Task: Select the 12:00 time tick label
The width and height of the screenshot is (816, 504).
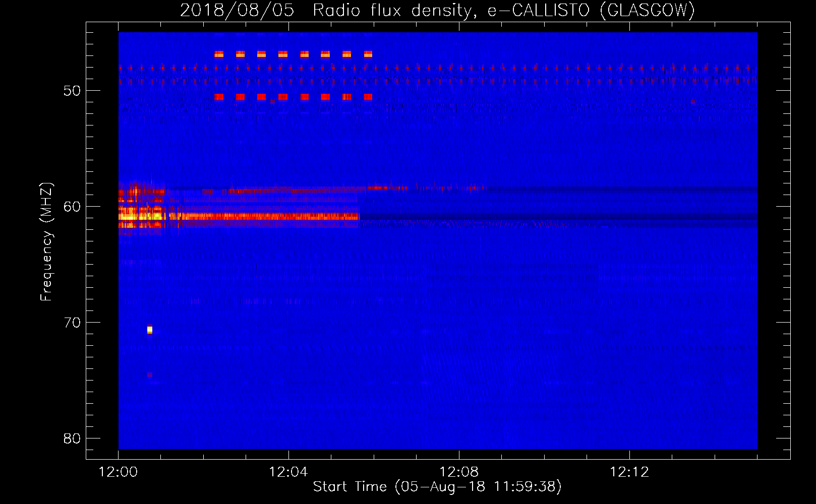Action: (x=118, y=472)
